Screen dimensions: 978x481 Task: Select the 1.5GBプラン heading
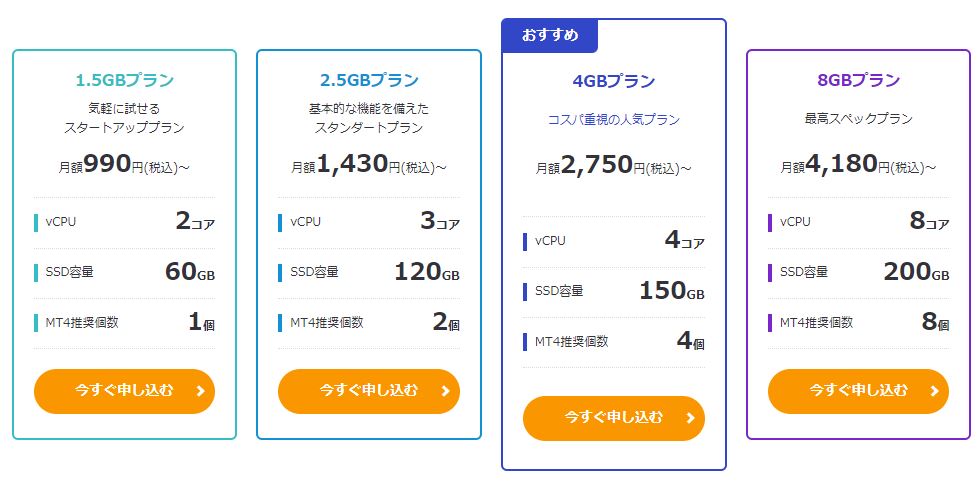pos(124,81)
